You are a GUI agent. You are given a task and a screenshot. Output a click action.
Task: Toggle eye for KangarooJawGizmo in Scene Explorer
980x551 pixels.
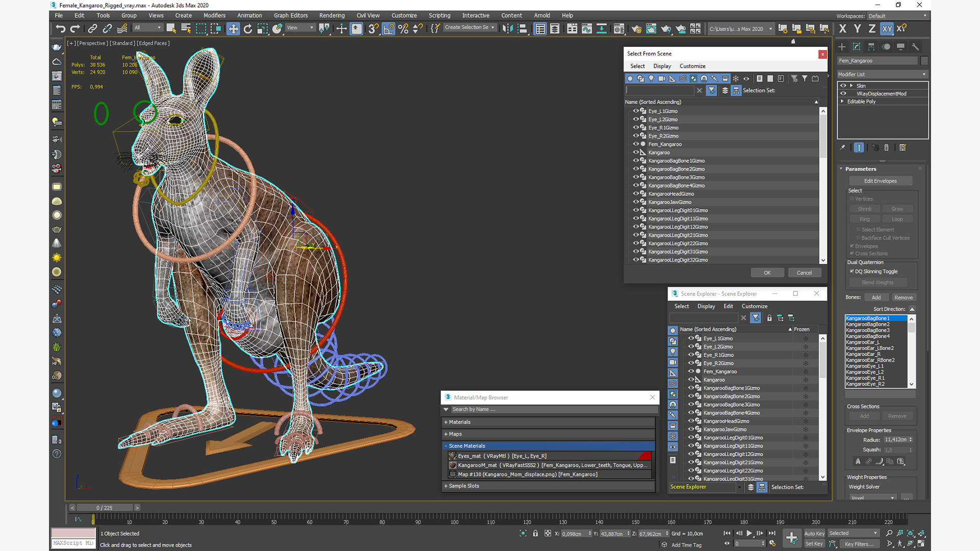[x=691, y=429]
